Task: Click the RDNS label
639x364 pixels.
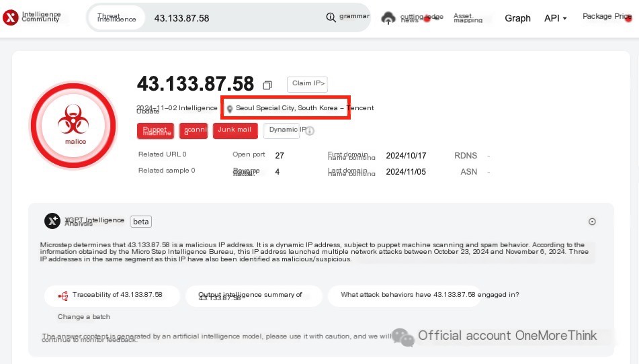Action: 466,156
